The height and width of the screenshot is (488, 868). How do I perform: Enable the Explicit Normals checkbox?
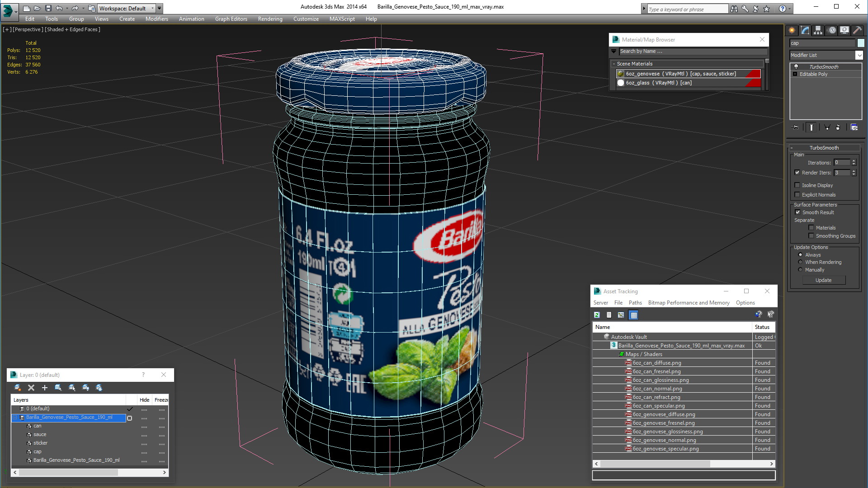(797, 195)
